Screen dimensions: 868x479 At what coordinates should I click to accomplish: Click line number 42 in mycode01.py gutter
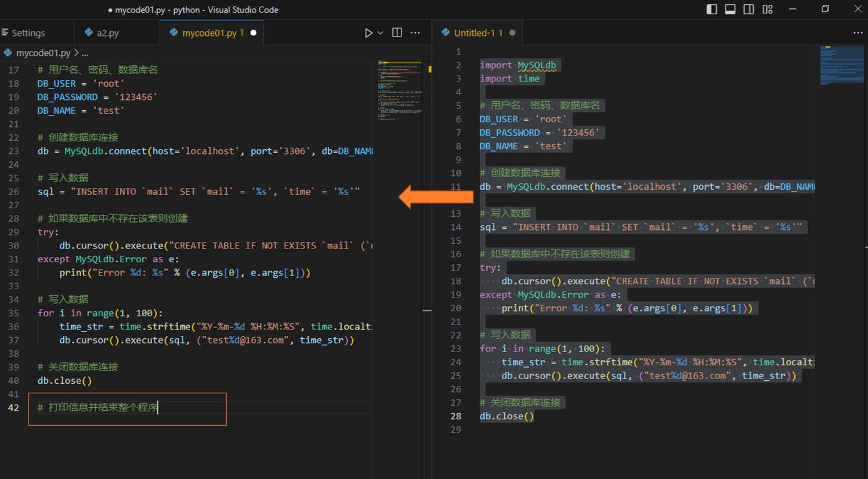pyautogui.click(x=14, y=408)
